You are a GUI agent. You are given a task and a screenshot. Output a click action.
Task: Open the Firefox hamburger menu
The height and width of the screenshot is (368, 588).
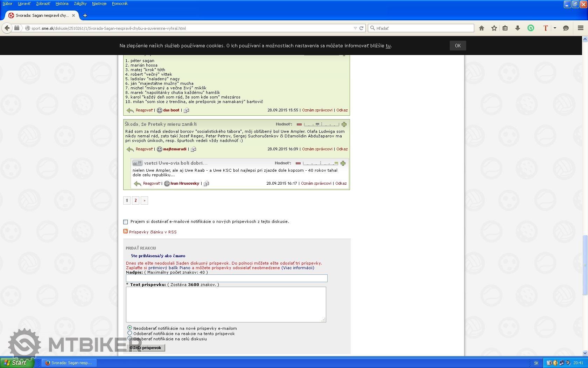click(x=580, y=28)
